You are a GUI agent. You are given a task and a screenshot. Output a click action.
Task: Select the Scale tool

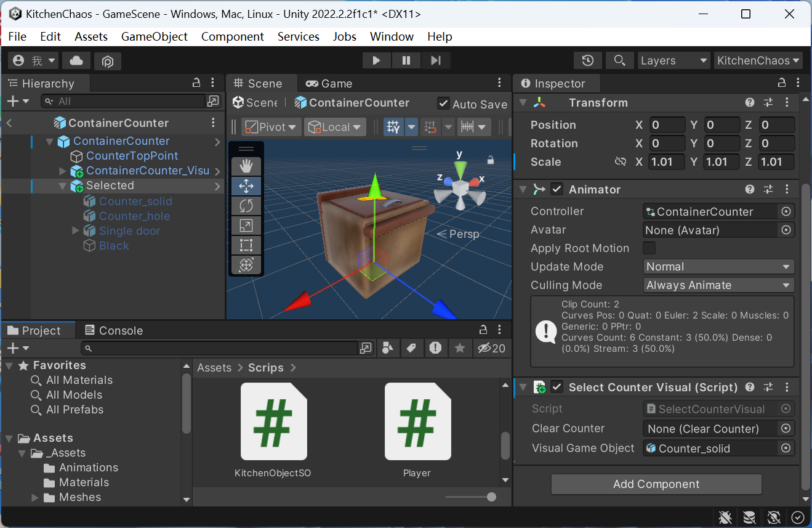246,225
